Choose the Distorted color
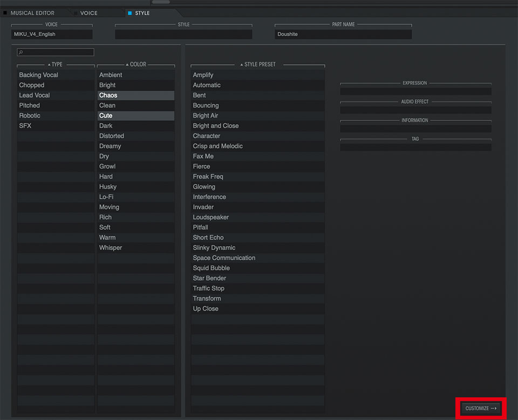The width and height of the screenshot is (518, 420). click(x=136, y=136)
